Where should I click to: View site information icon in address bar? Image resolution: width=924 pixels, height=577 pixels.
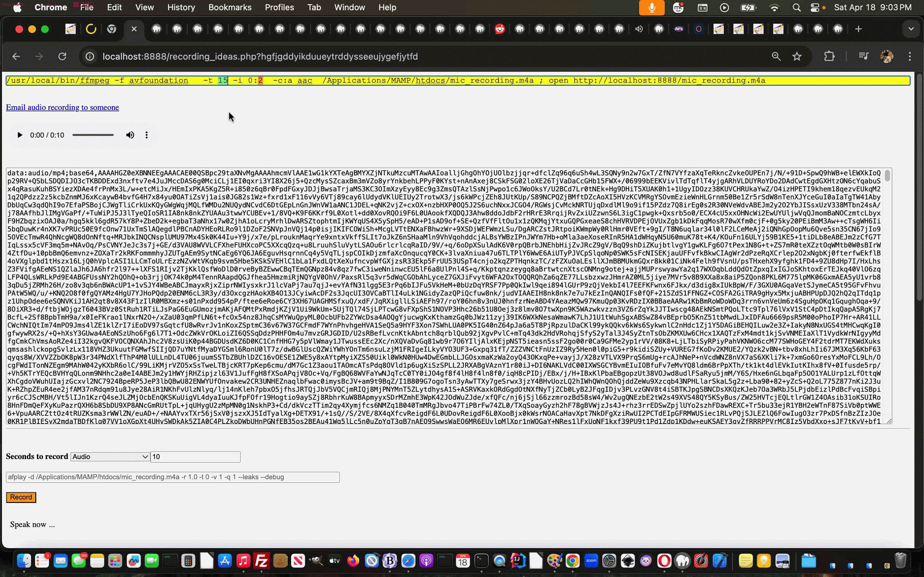[x=90, y=56]
